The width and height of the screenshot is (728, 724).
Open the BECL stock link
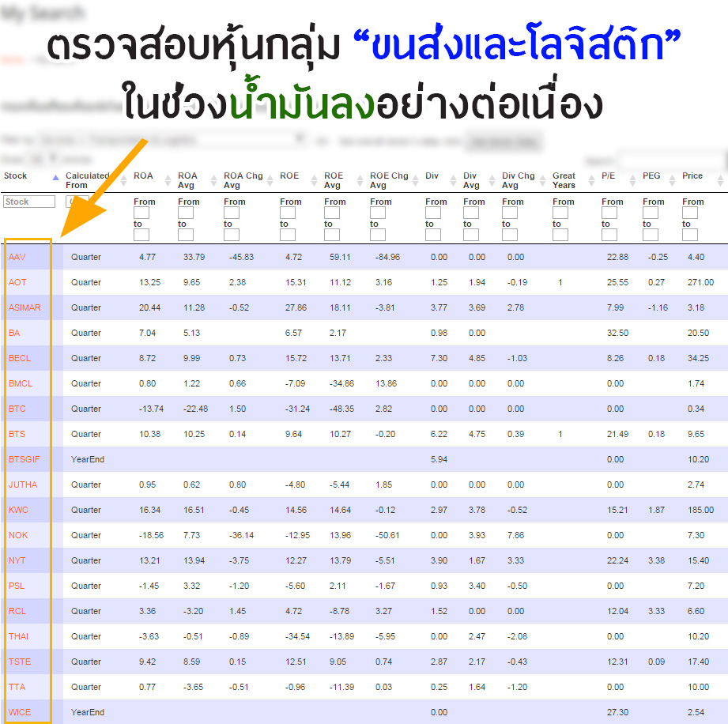point(20,358)
